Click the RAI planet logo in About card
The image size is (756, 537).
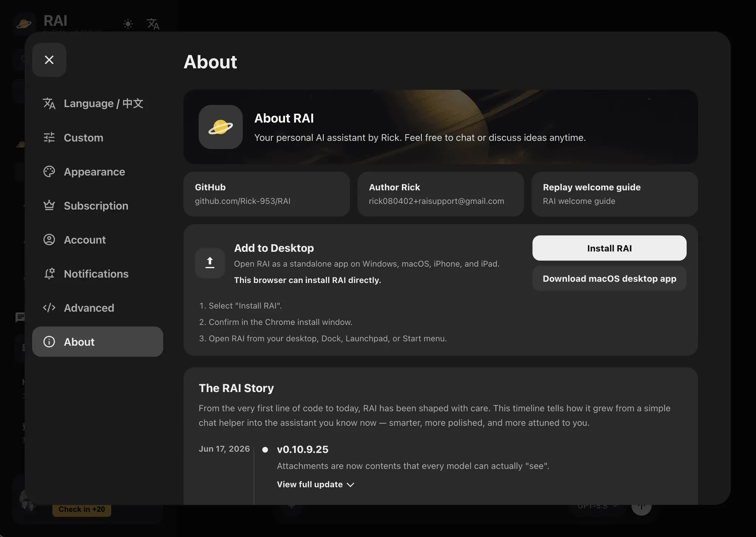[x=221, y=127]
